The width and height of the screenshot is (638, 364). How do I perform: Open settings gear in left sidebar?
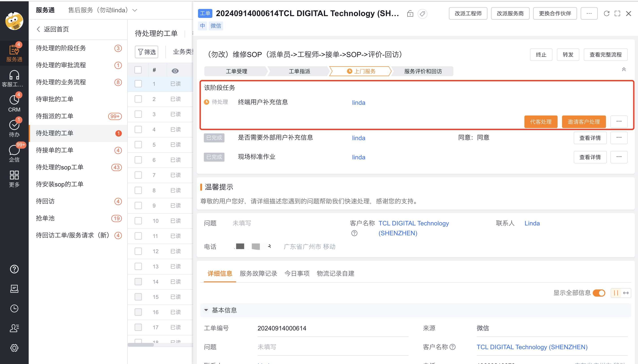(14, 348)
